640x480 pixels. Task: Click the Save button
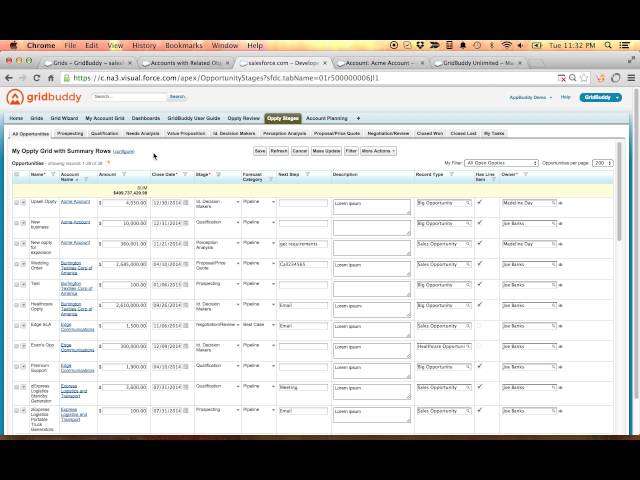(260, 151)
